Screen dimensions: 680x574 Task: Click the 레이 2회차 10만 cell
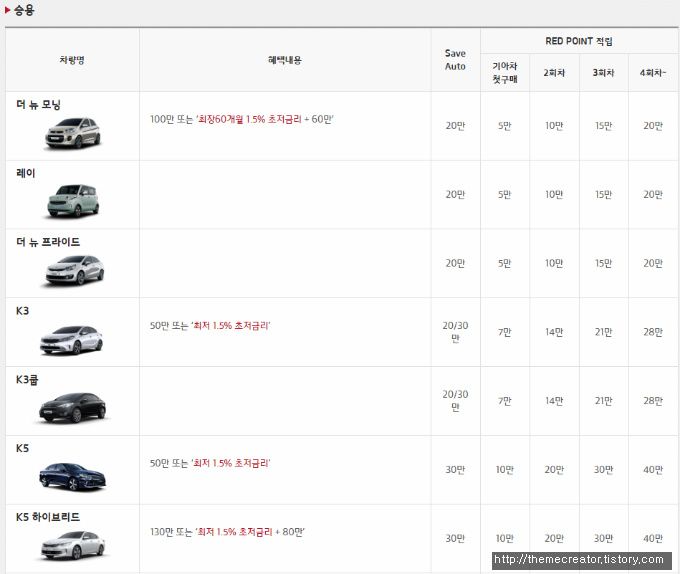coord(554,195)
